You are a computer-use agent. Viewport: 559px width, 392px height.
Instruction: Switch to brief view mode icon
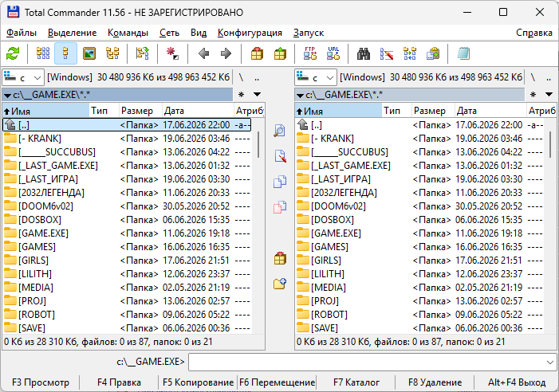click(43, 53)
